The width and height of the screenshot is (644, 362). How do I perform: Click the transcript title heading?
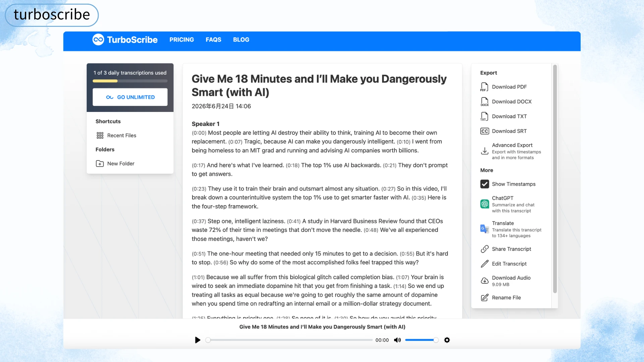(x=319, y=85)
